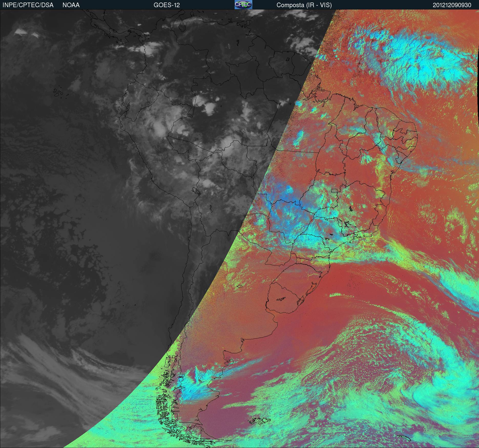Click the timestamp 201212090930

tap(452, 5)
